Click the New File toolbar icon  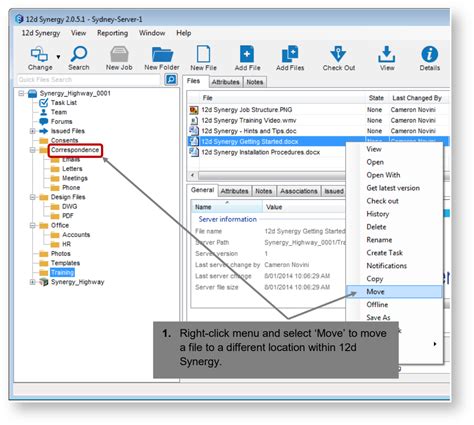point(203,54)
